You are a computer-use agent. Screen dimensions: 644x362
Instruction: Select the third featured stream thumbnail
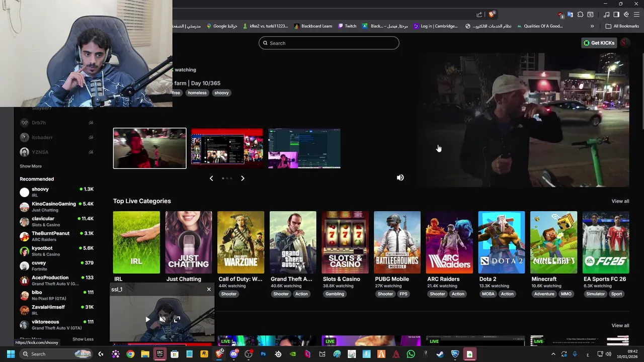coord(304,148)
